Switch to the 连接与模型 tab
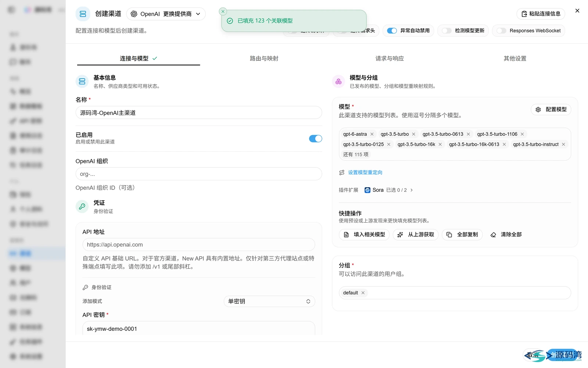Screen dimensions: 588x368 click(x=139, y=59)
